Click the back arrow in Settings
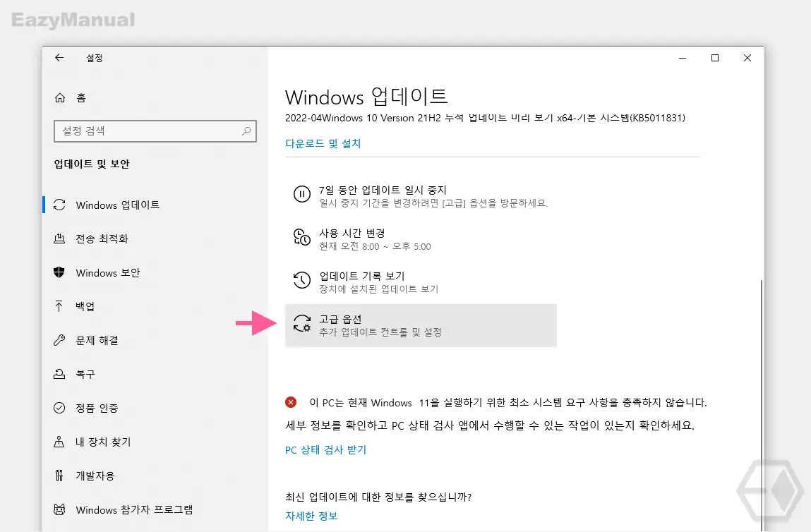 pos(59,58)
